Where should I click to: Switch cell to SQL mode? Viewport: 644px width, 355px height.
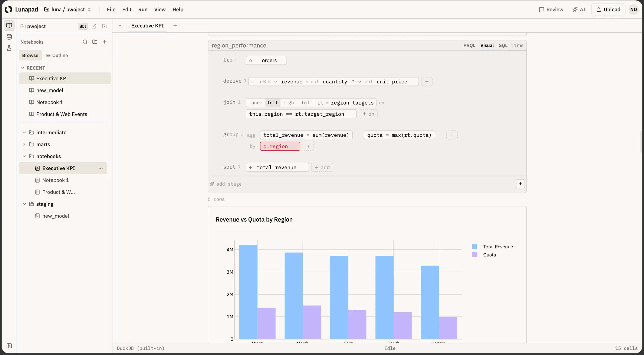pyautogui.click(x=503, y=45)
